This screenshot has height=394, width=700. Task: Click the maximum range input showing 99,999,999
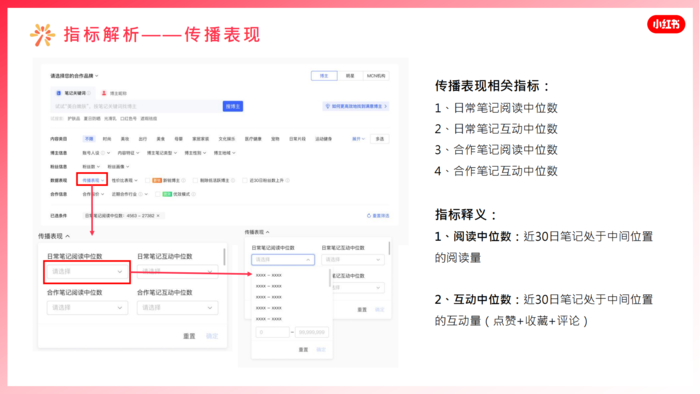click(x=312, y=332)
